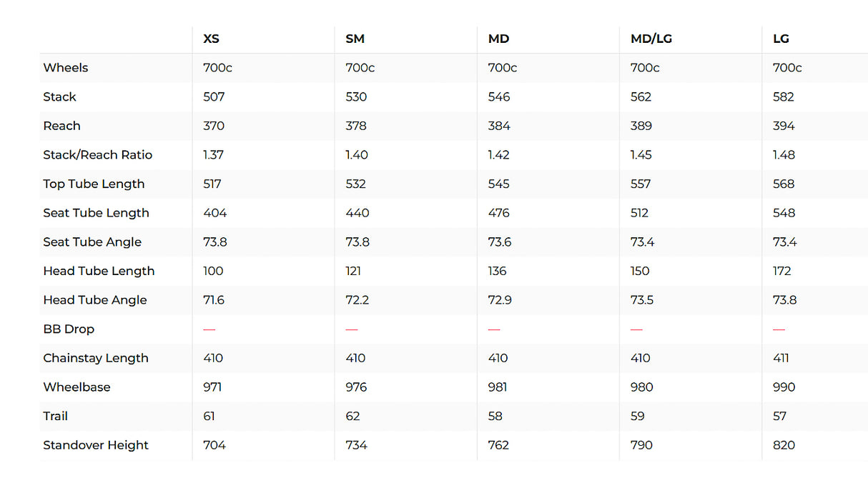Select the Stack/Reach Ratio row label
Image resolution: width=868 pixels, height=488 pixels.
pyautogui.click(x=97, y=155)
